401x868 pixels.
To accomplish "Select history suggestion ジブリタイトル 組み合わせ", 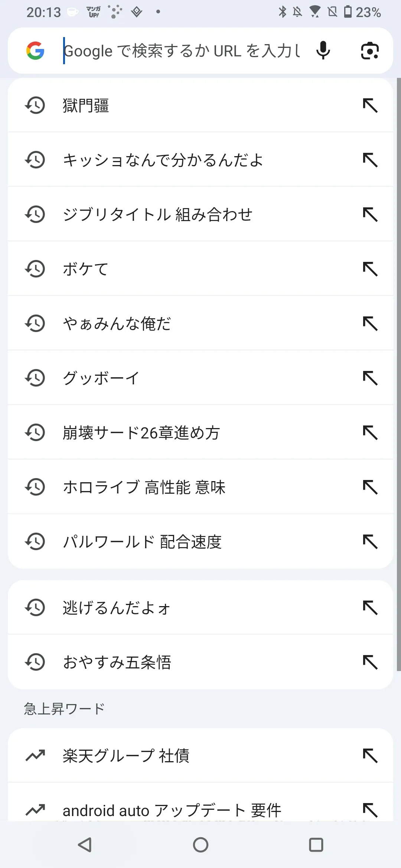I will coord(157,214).
